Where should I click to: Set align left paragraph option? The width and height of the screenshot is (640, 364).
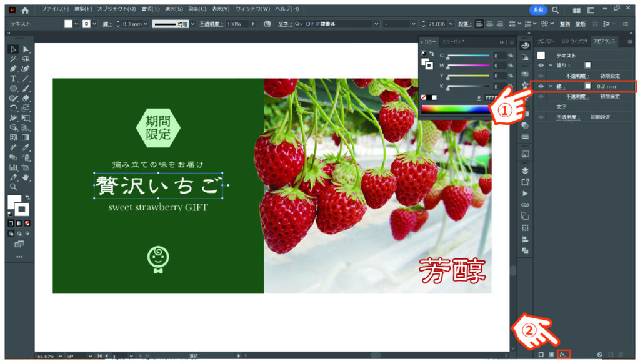coord(479,24)
